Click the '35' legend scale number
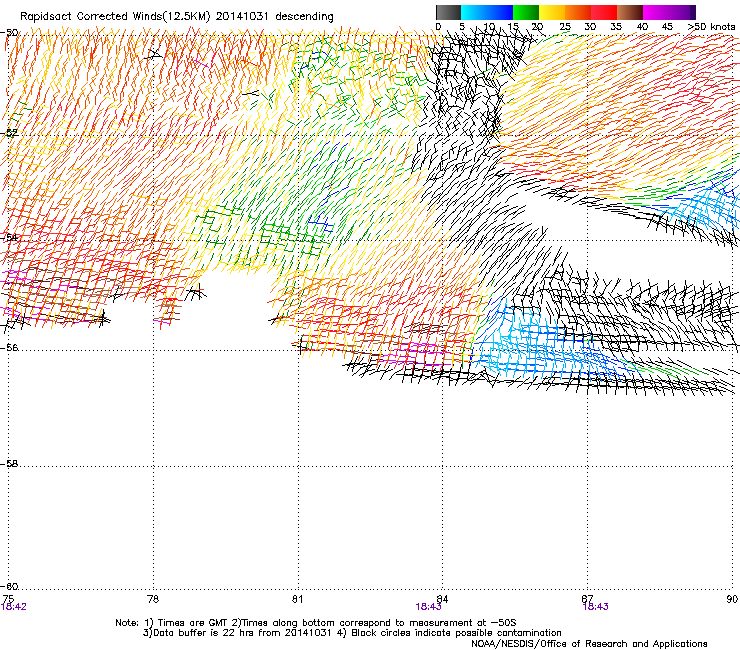This screenshot has height=650, width=740. click(616, 27)
